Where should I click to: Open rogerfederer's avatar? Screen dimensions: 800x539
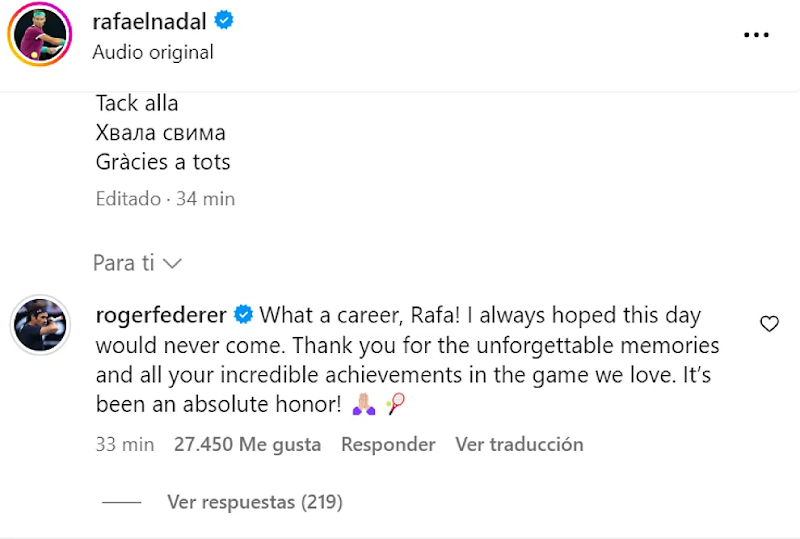point(38,324)
